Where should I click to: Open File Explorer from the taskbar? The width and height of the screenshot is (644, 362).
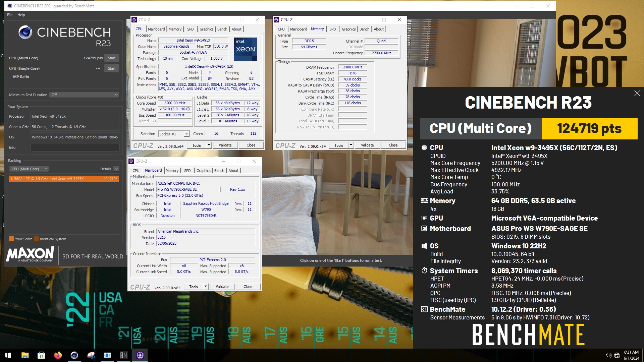25,355
